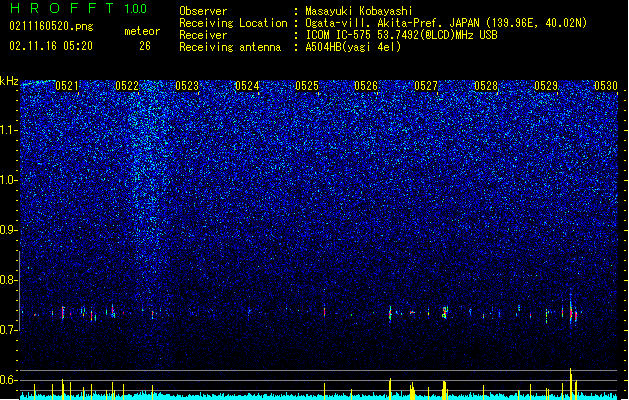
Task: Click the 0522 time marker
Action: click(127, 86)
